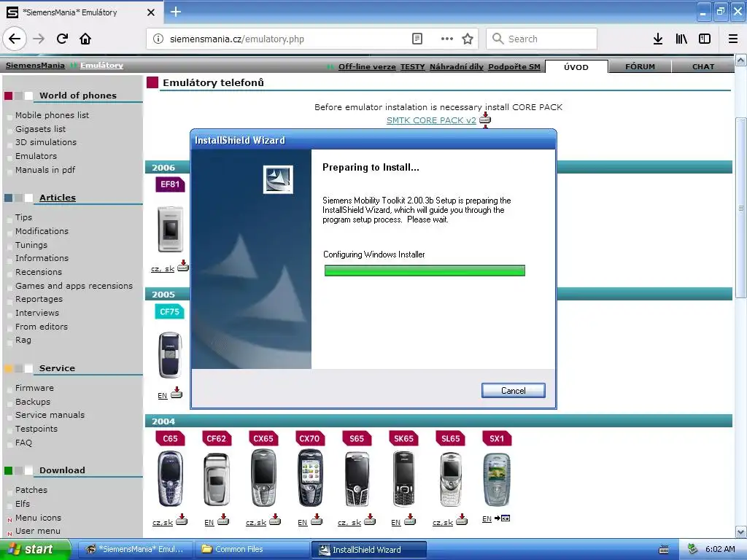Click the SMTK CORE PACK v2 link
The height and width of the screenshot is (560, 747).
431,120
